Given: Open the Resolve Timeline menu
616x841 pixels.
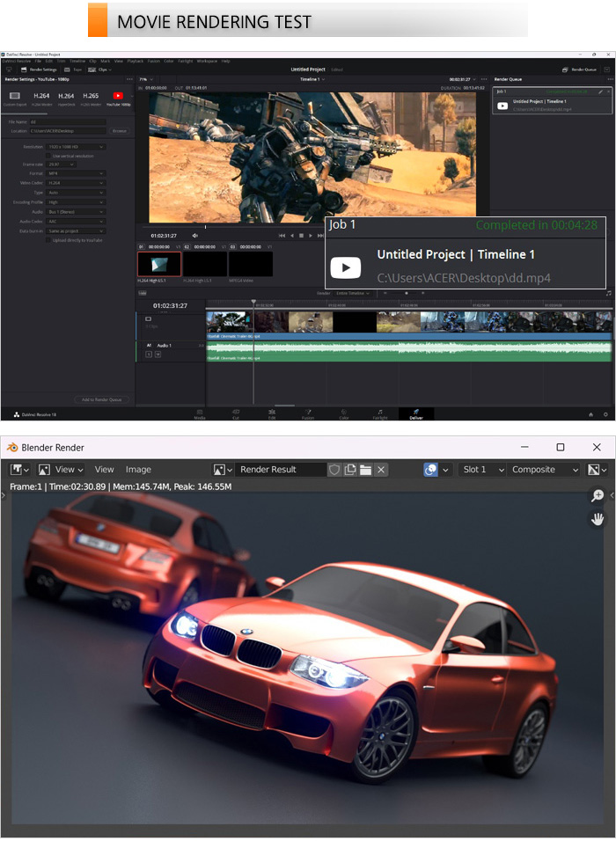Looking at the screenshot, I should click(x=77, y=62).
